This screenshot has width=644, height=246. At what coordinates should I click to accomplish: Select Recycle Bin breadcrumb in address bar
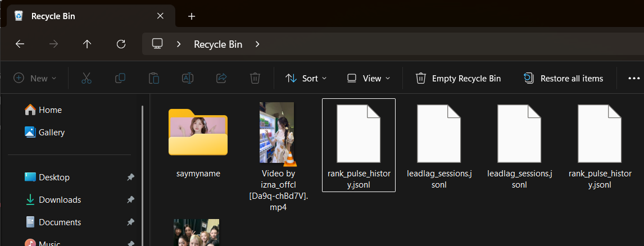point(218,44)
